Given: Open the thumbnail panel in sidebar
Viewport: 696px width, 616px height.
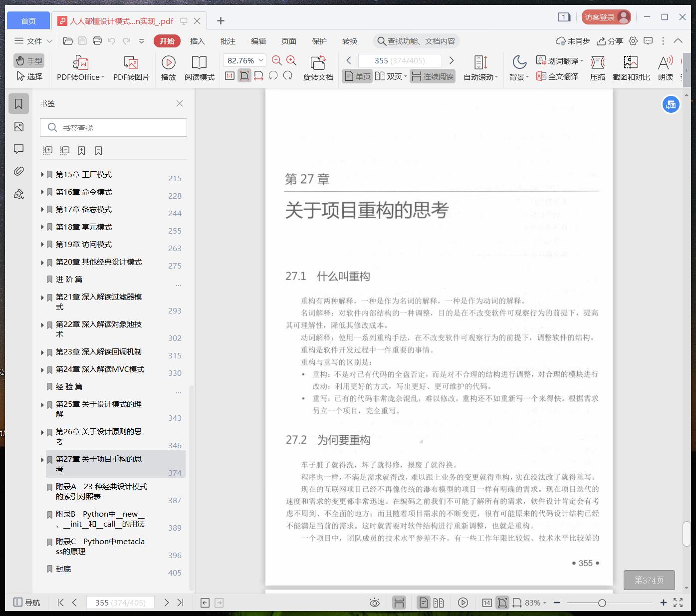Looking at the screenshot, I should click(19, 127).
